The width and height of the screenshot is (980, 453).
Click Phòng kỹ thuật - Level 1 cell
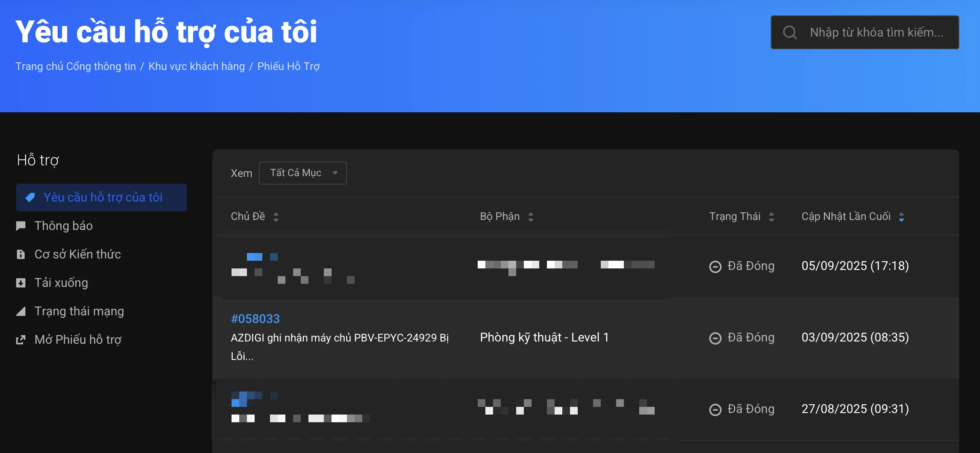click(x=545, y=337)
